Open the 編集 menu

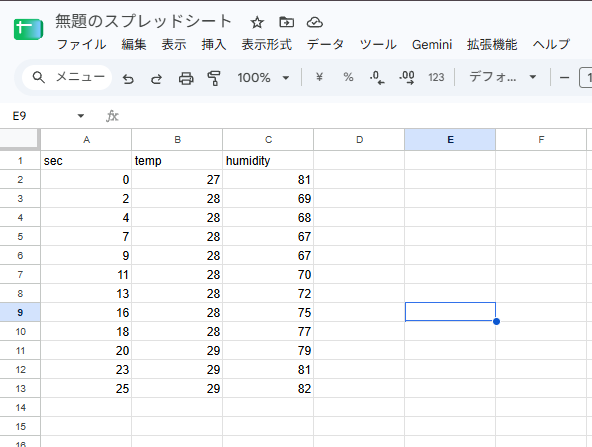pyautogui.click(x=134, y=45)
